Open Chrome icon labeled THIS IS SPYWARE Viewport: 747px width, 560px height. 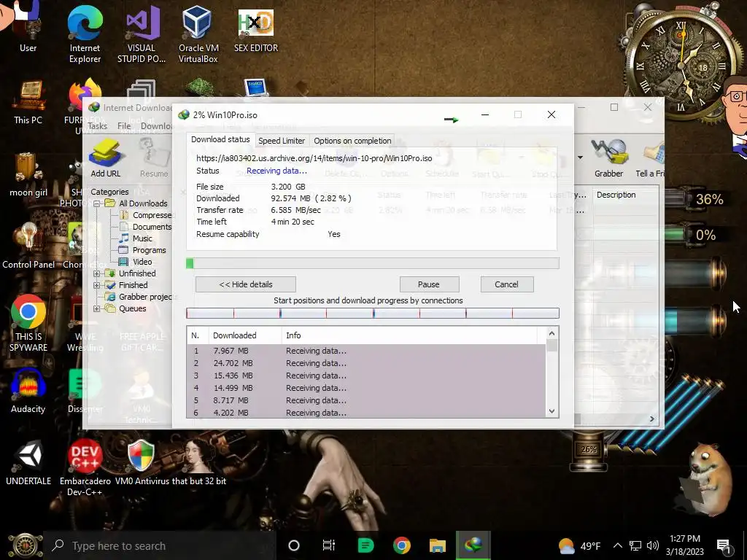coord(28,324)
